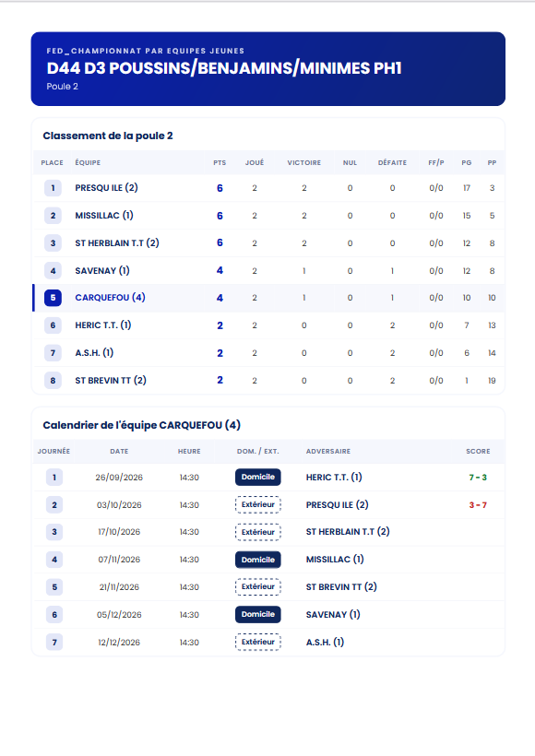Click the ADVERSAIRE column header

[x=328, y=451]
